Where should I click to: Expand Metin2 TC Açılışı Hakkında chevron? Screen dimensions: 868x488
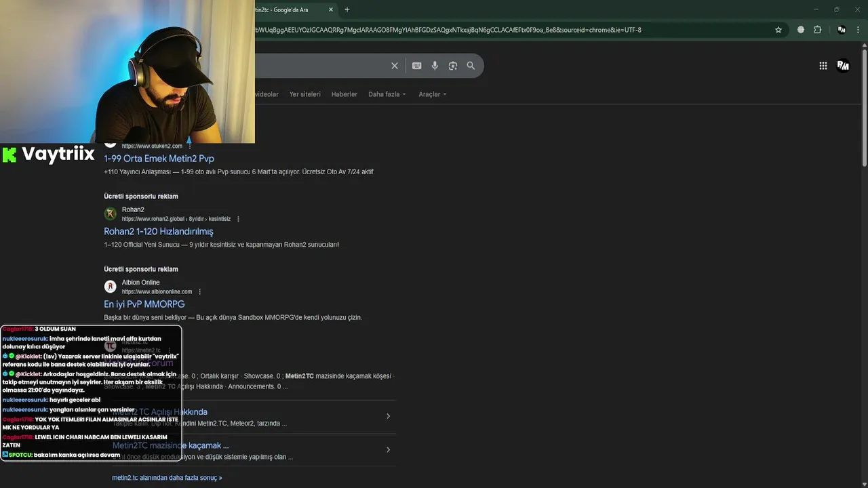(x=388, y=416)
